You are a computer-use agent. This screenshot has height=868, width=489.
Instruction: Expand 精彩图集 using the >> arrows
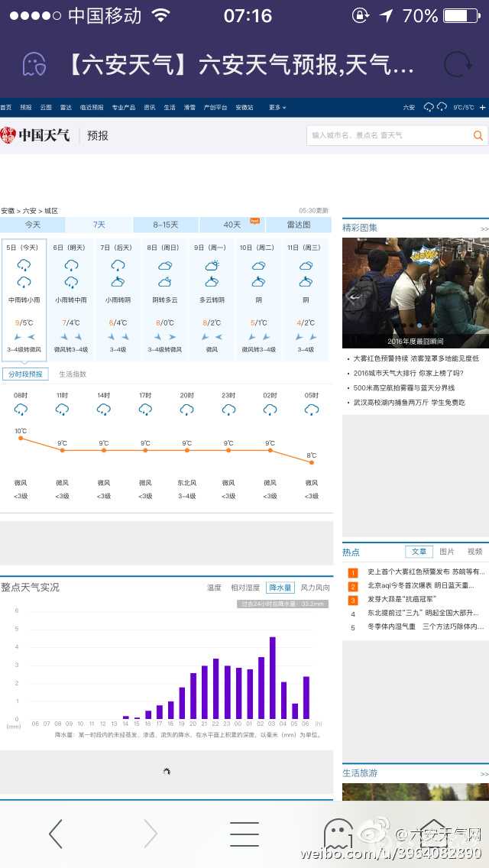484,228
